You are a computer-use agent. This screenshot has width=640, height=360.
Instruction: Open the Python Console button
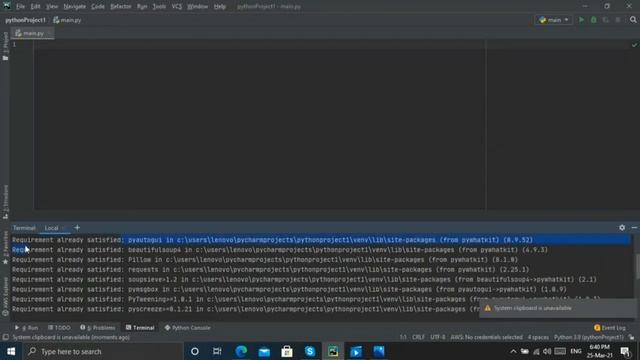point(188,328)
